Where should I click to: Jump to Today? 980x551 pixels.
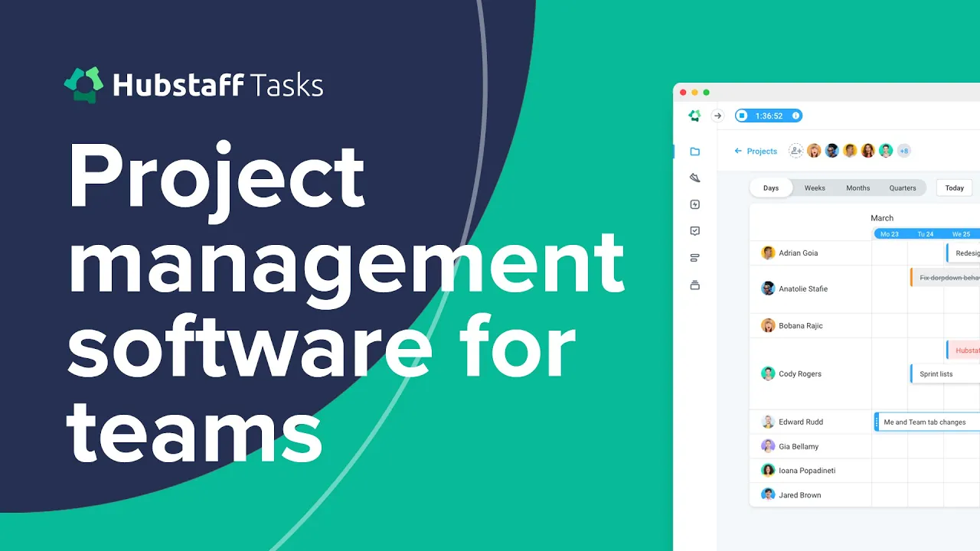point(955,187)
